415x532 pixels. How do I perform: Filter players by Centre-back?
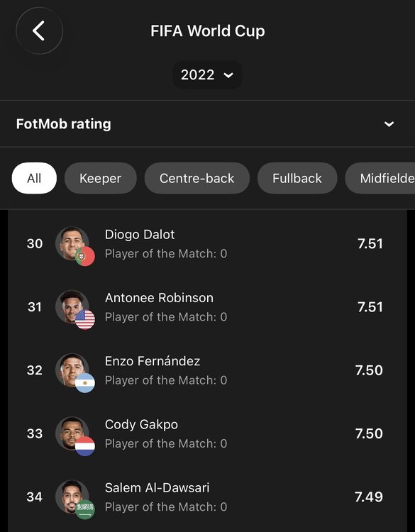pyautogui.click(x=197, y=178)
